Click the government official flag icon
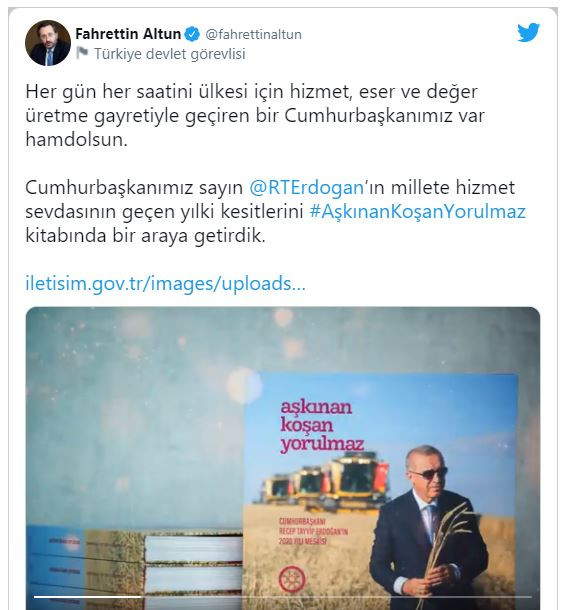 coord(82,53)
